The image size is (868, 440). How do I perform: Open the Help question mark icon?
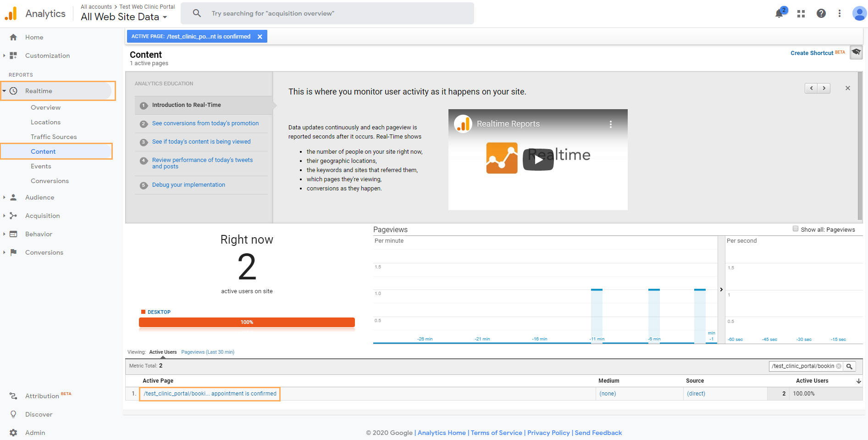821,13
